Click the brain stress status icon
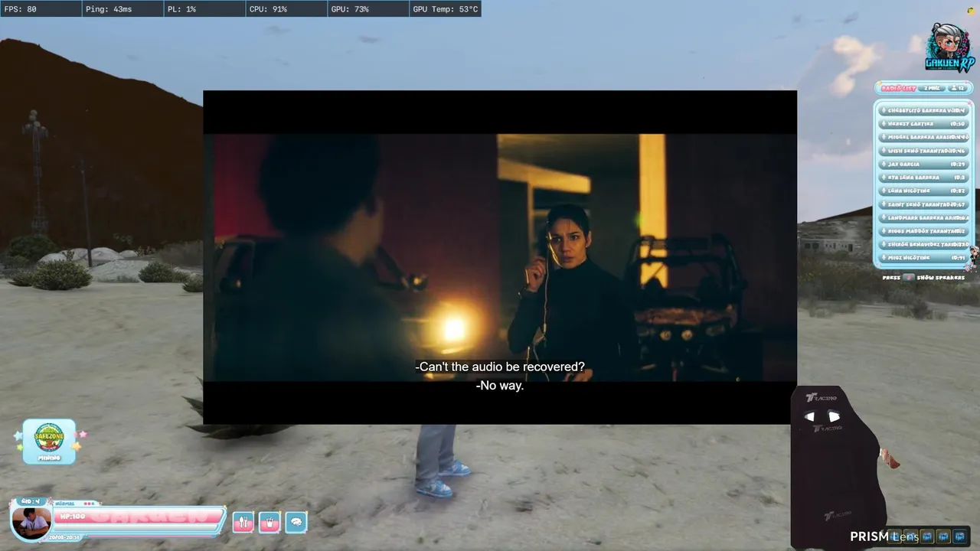Viewport: 980px width, 551px height. click(296, 522)
